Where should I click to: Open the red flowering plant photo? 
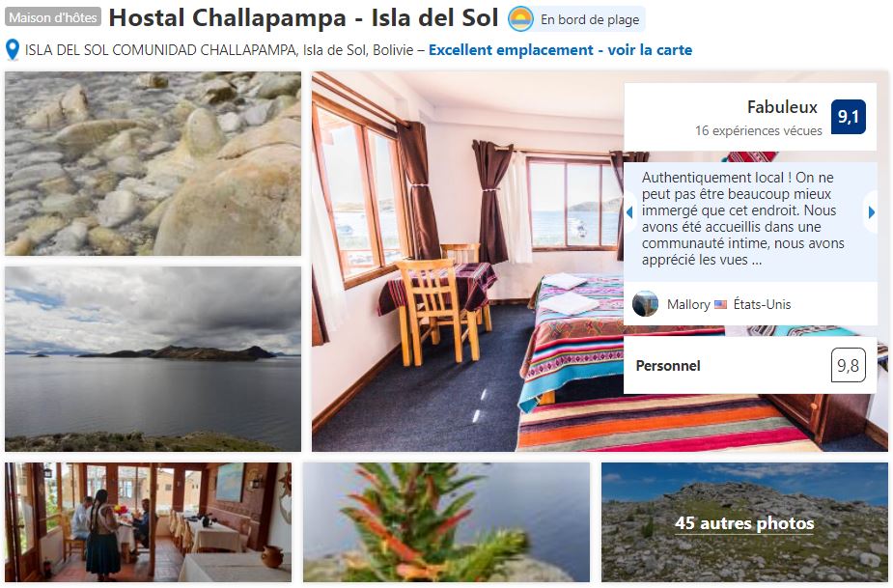click(446, 522)
